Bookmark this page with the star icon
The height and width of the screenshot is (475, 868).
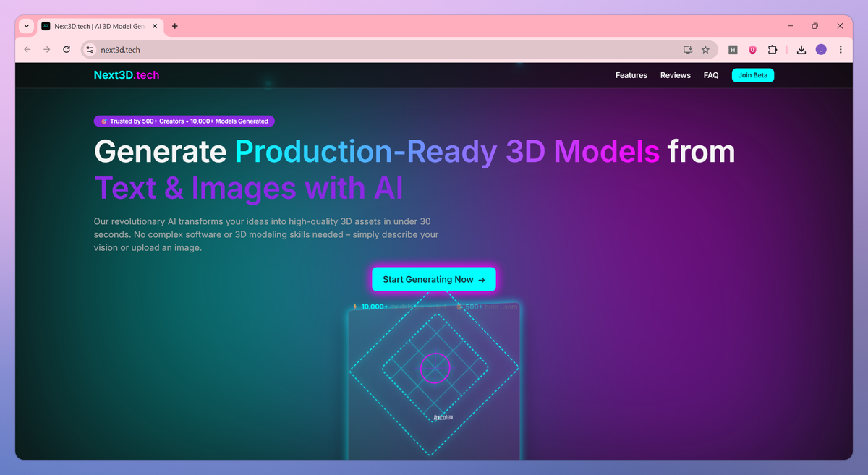705,50
